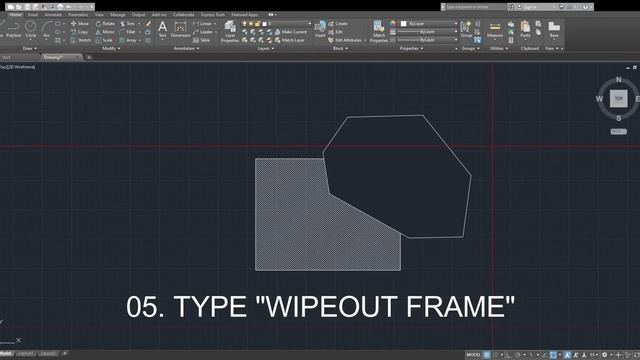Select the Dimension tool
Viewport: 640px width, 360px height.
[x=180, y=29]
